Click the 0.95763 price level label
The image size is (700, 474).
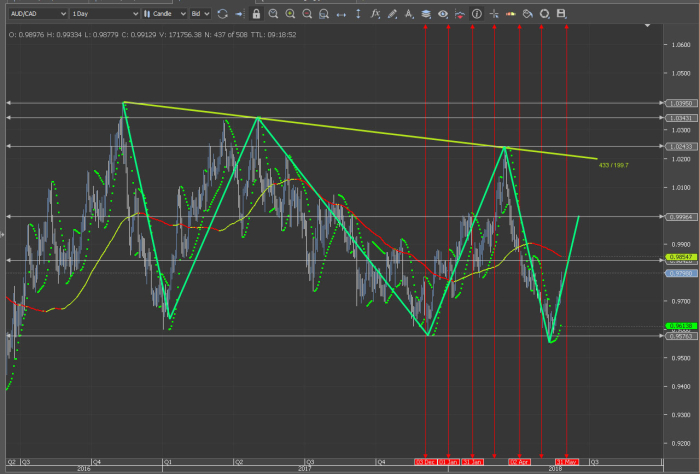[x=681, y=336]
